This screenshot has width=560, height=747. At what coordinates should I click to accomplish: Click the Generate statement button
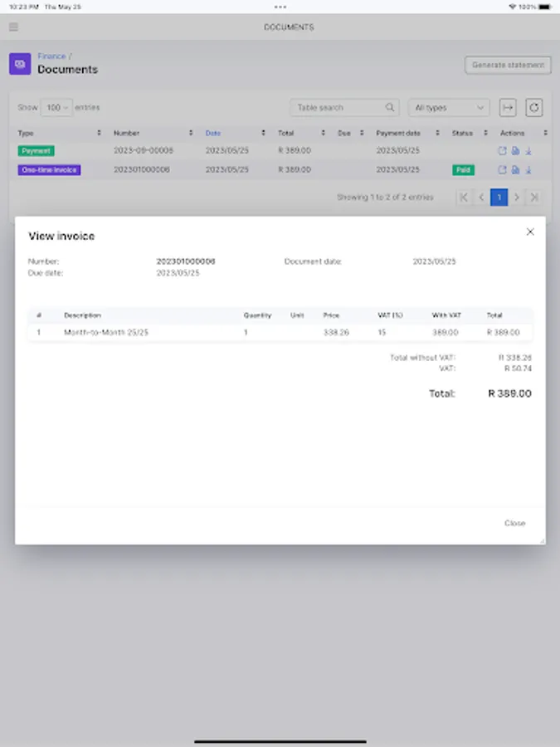pyautogui.click(x=508, y=65)
